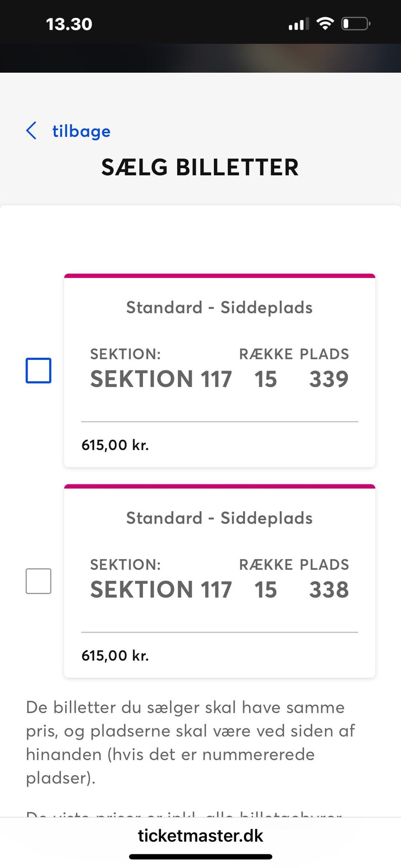Tap the home indicator bar at bottom
The height and width of the screenshot is (868, 401).
coord(200,857)
